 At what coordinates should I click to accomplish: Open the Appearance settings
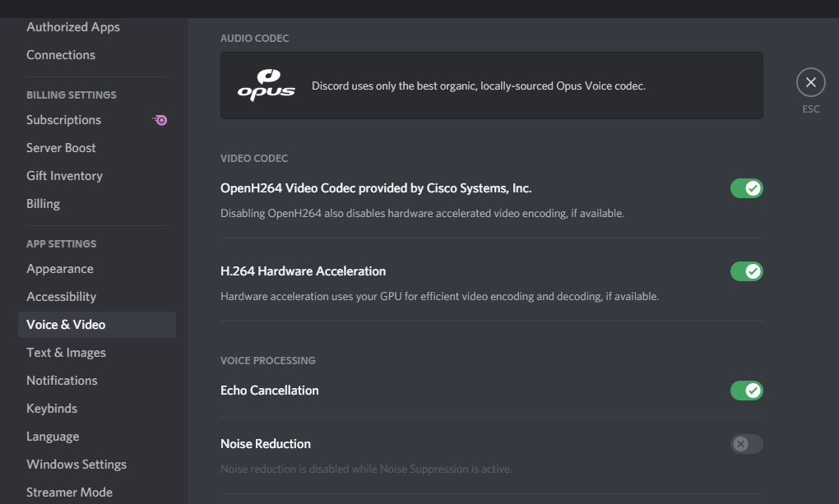[60, 268]
